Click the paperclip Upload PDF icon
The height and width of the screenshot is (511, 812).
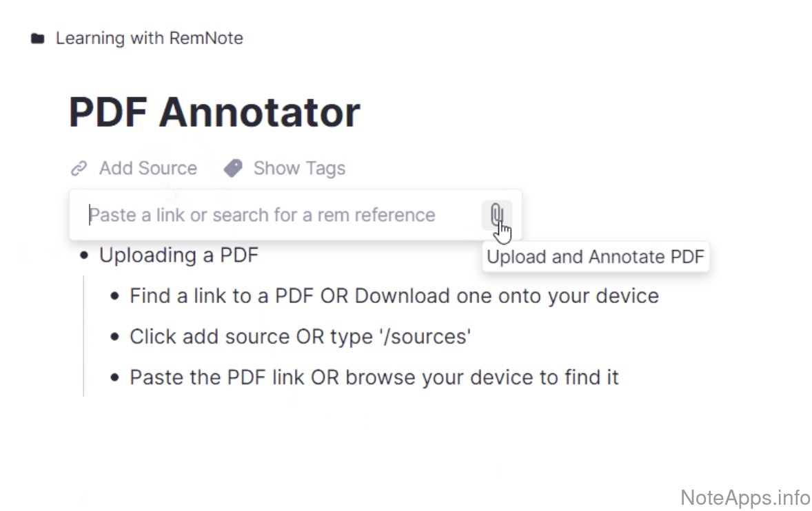point(496,215)
